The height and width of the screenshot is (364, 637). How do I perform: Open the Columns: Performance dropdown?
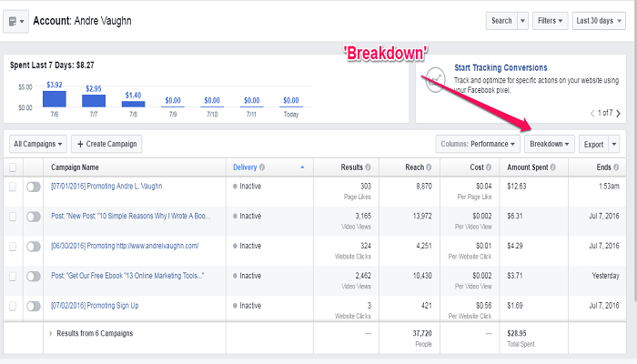pyautogui.click(x=477, y=144)
